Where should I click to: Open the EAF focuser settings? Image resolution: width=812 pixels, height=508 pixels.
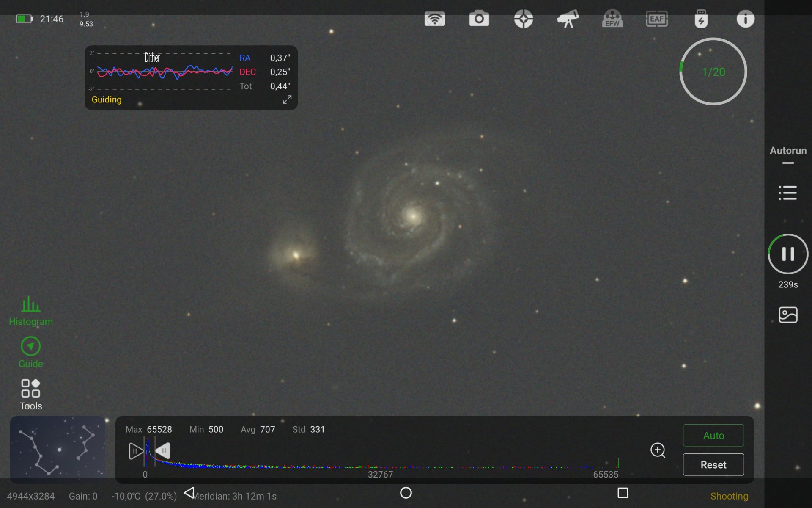coord(657,19)
